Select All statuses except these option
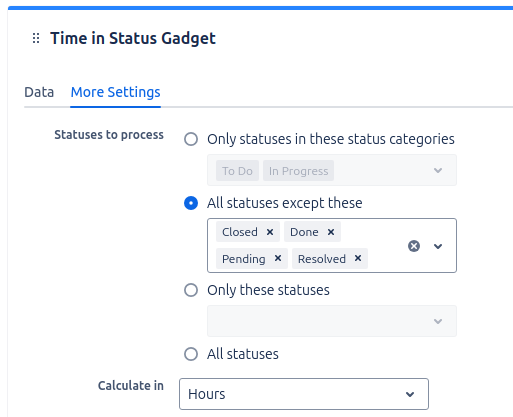 tap(191, 203)
